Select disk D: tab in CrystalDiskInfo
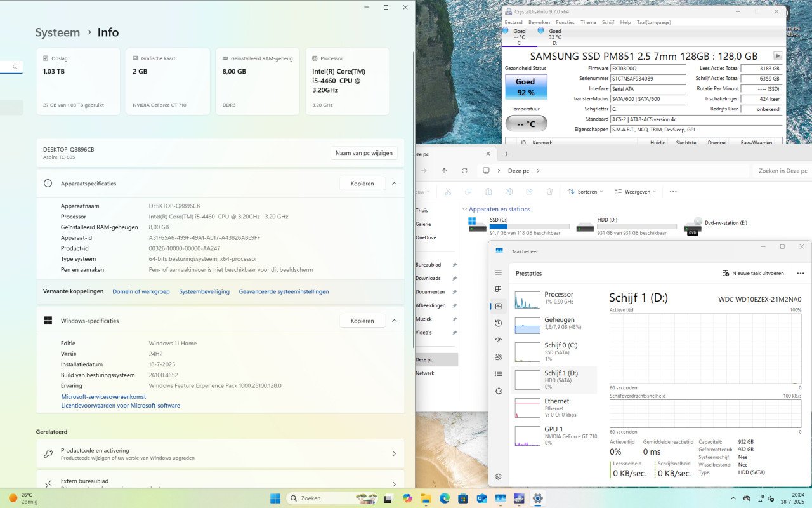The image size is (812, 508). (x=554, y=37)
